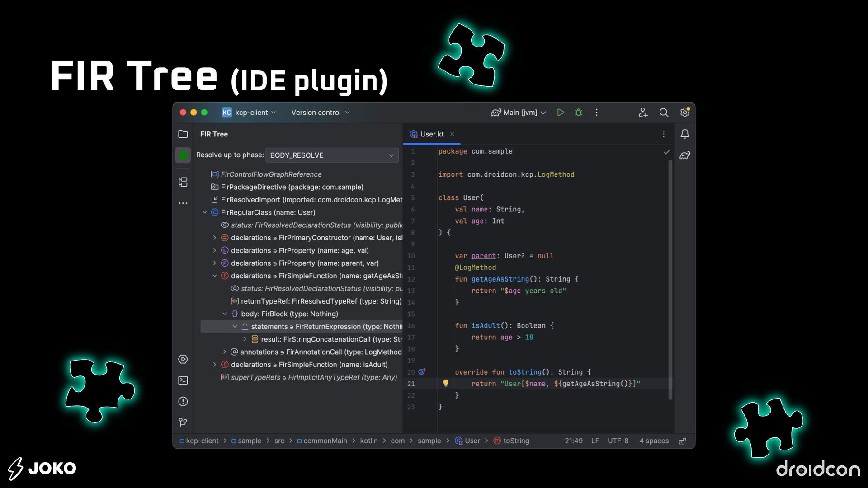Open the Notifications bell panel
The image size is (868, 488).
[685, 134]
